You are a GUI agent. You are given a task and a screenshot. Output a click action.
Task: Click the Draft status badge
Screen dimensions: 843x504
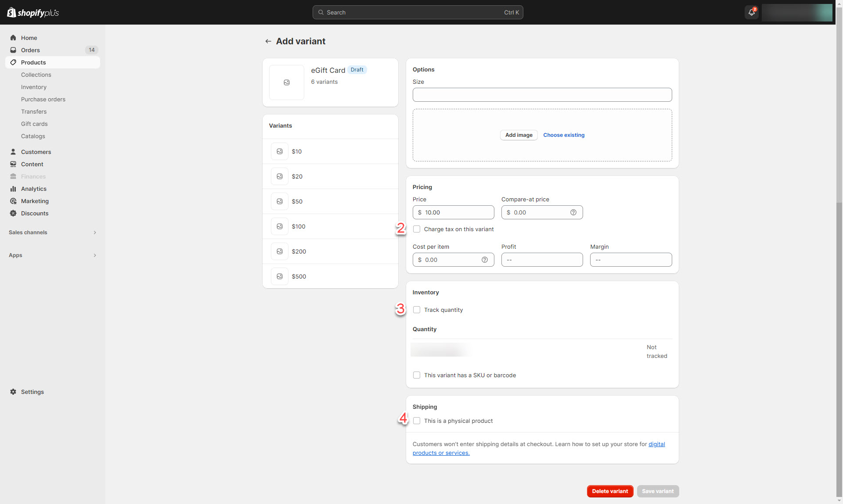coord(357,70)
